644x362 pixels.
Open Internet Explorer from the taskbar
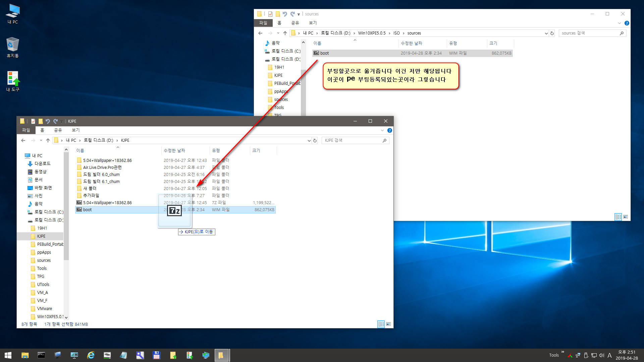[91, 355]
